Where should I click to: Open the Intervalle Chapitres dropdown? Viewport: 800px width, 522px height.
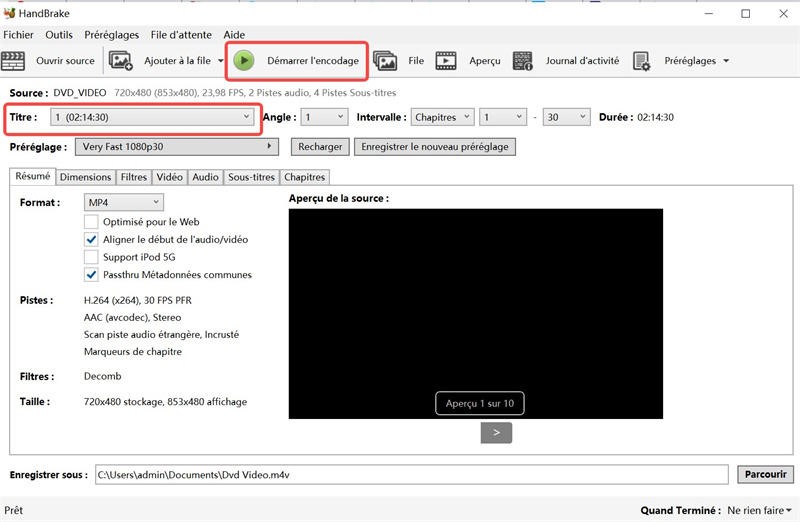442,117
